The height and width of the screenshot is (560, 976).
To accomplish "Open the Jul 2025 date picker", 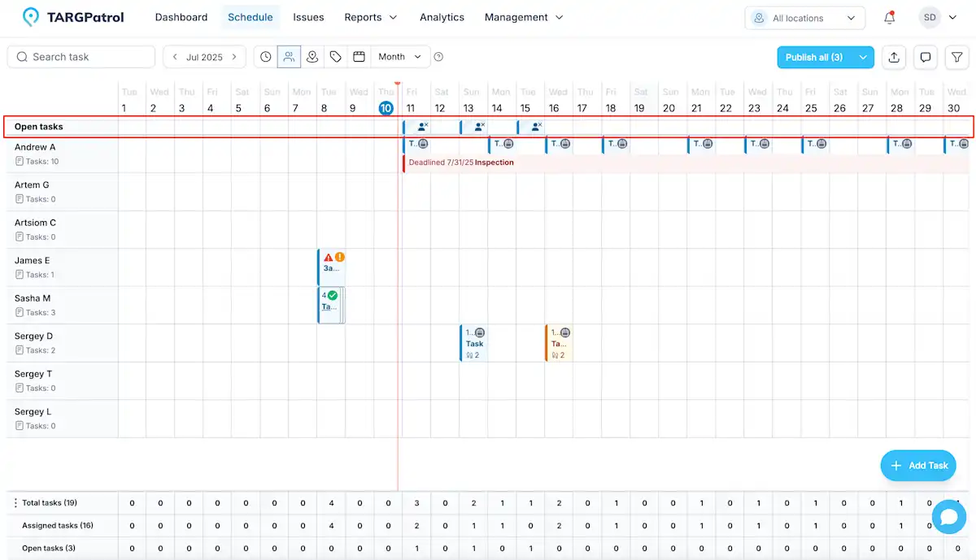I will (x=204, y=57).
